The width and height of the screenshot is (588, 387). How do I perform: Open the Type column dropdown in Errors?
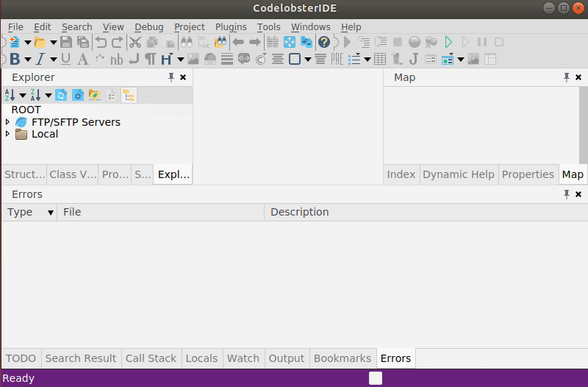pyautogui.click(x=50, y=213)
